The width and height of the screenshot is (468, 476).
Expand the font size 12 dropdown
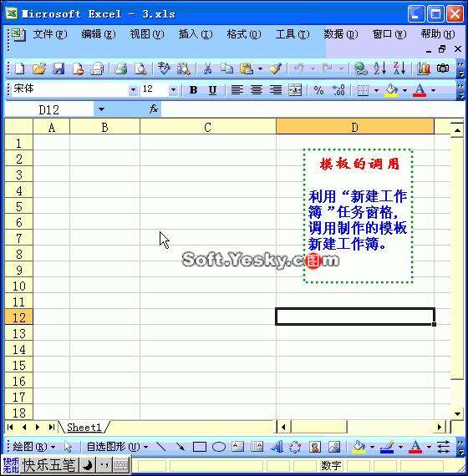click(x=173, y=90)
